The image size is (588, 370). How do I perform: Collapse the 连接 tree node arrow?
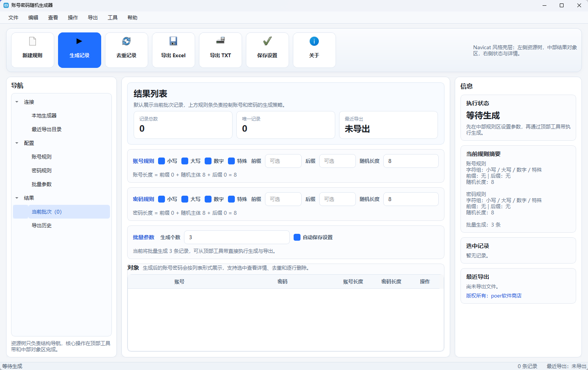[17, 102]
